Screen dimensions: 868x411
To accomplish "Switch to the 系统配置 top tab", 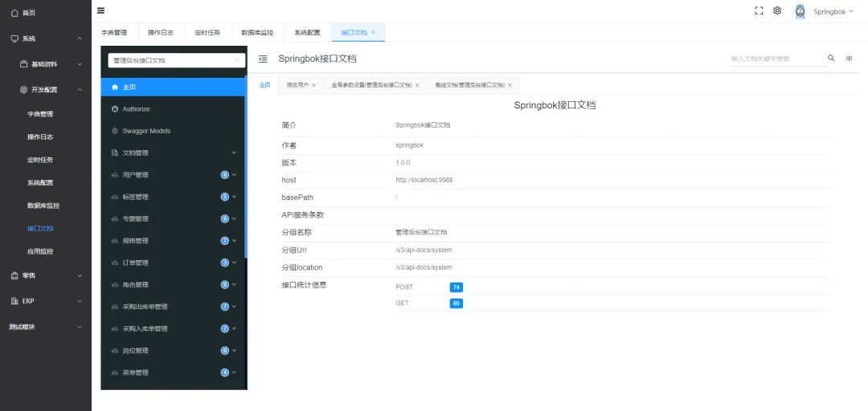I will coord(307,33).
